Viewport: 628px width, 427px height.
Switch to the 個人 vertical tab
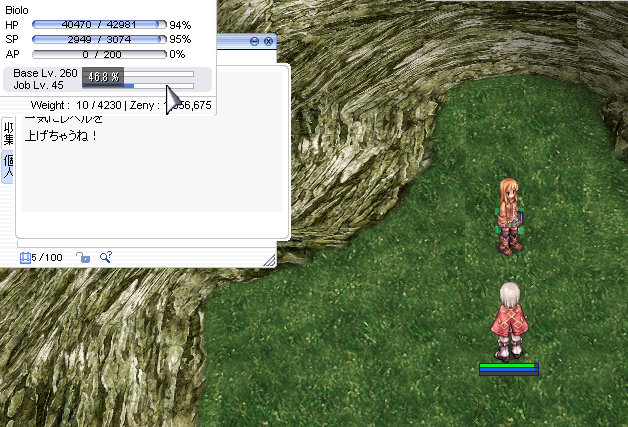[x=8, y=167]
